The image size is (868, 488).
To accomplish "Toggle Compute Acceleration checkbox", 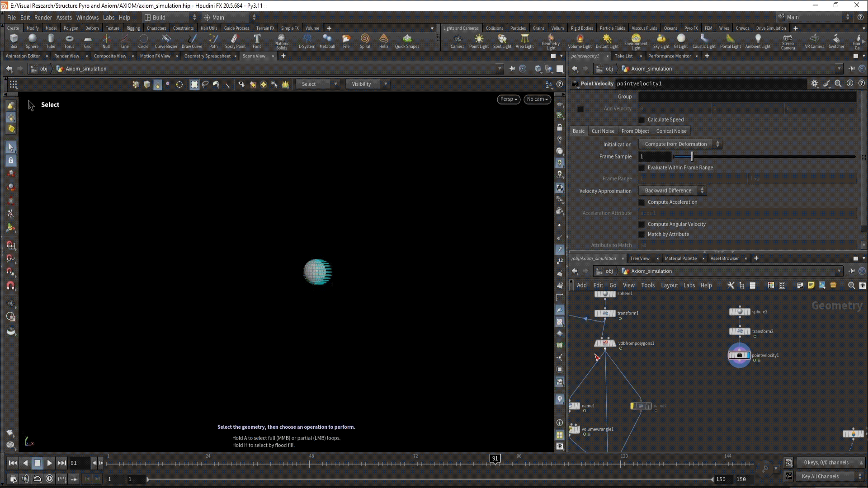I will (642, 202).
